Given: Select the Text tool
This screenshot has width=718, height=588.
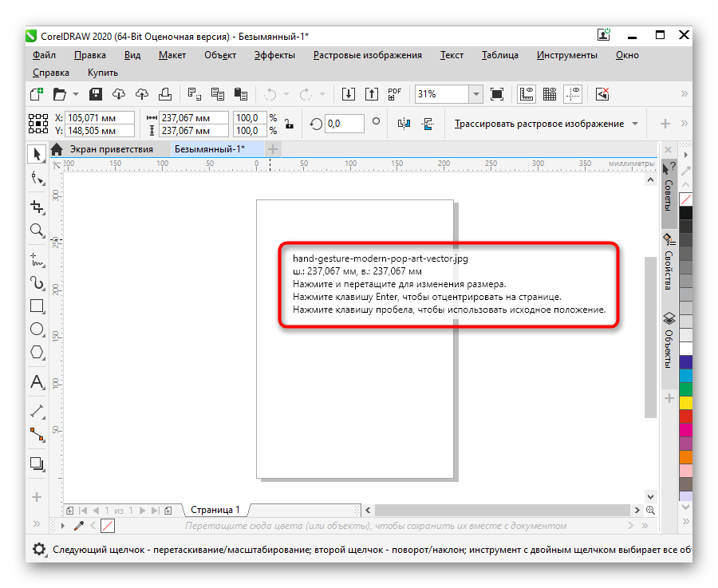Looking at the screenshot, I should tap(37, 382).
